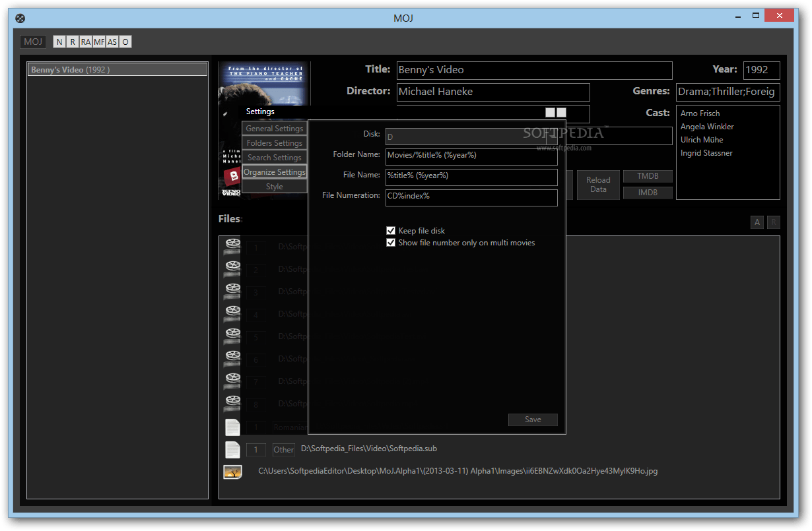The image size is (812, 531).
Task: Click the O toolbar button
Action: tap(125, 42)
